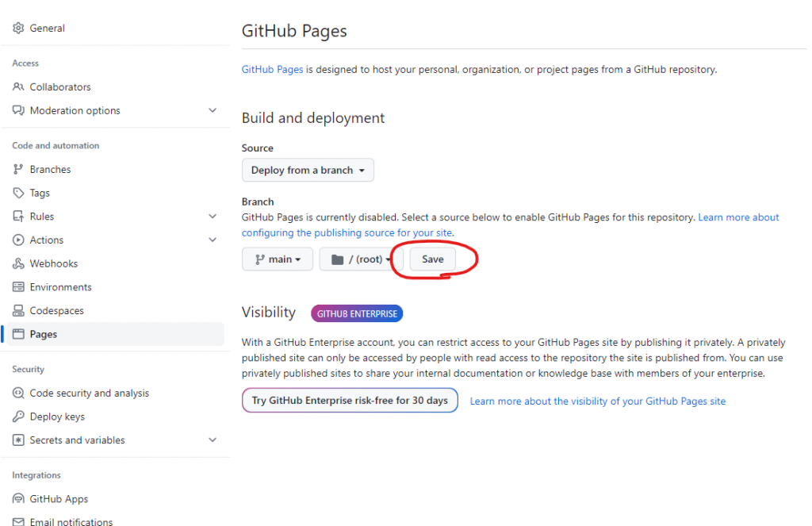Image resolution: width=812 pixels, height=526 pixels.
Task: Click the Codespaces icon
Action: [x=18, y=310]
